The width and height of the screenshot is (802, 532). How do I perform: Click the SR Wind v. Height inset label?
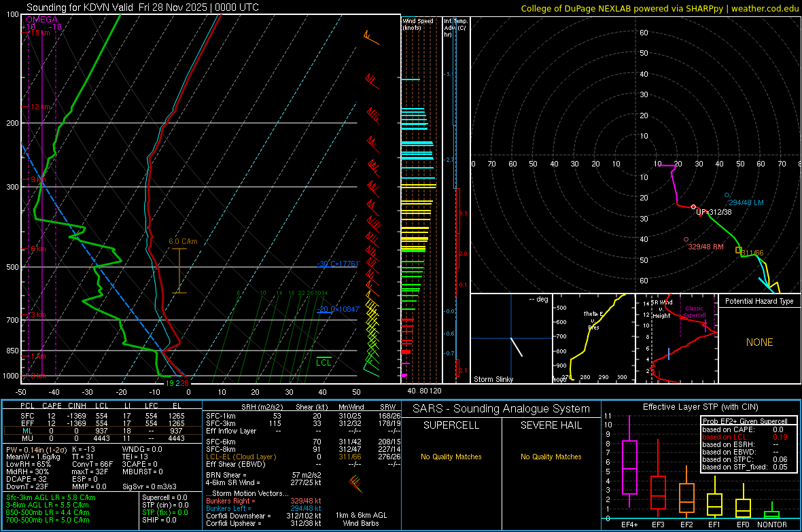tap(663, 309)
